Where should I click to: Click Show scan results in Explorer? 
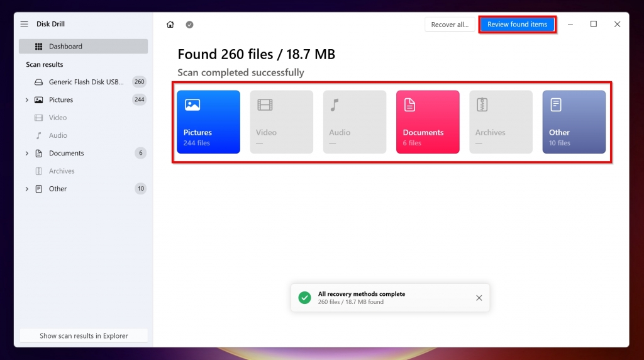[84, 336]
